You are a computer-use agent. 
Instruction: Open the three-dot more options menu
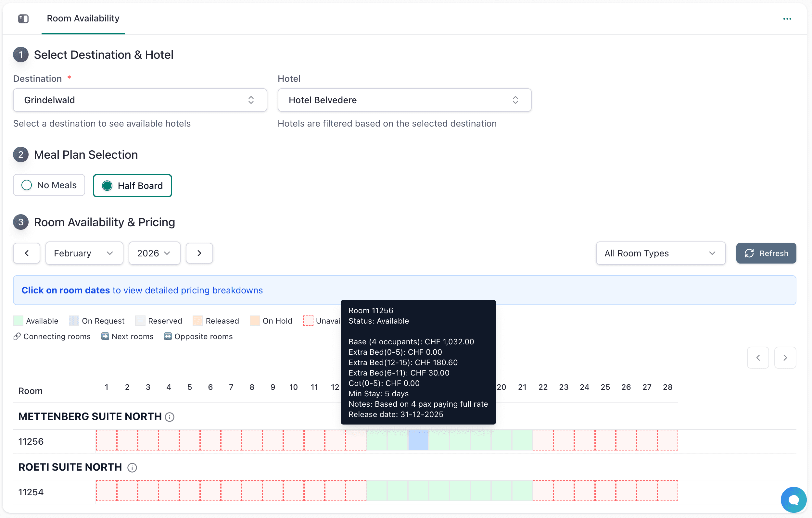click(787, 18)
